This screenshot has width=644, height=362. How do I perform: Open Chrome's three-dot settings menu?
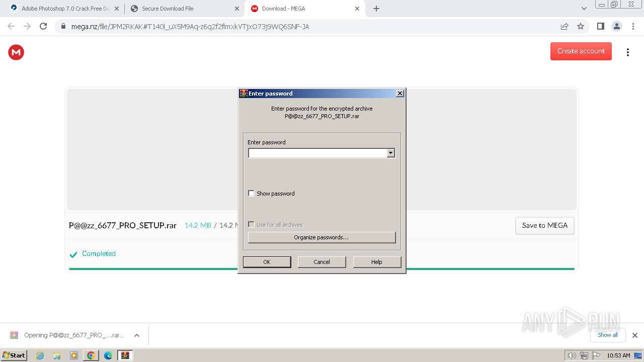[633, 26]
